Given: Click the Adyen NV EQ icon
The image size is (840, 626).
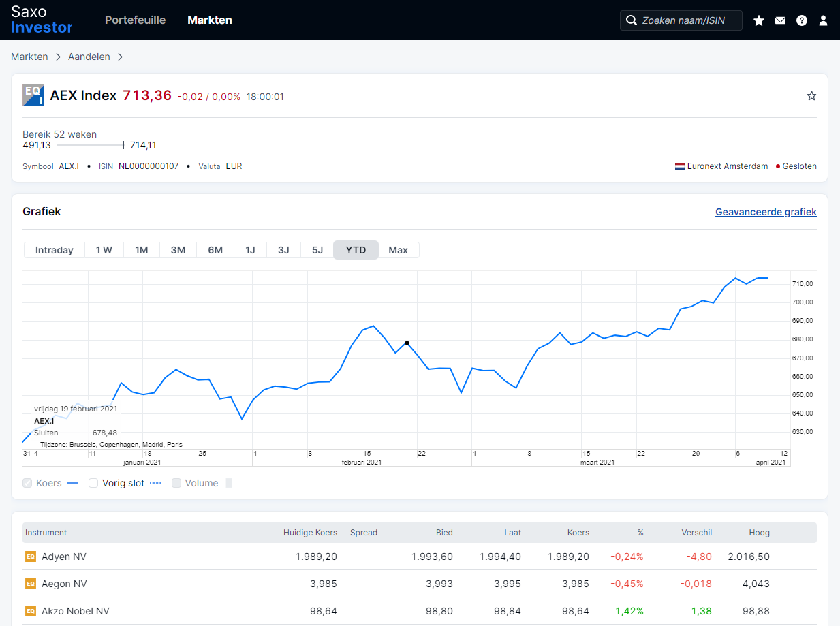Looking at the screenshot, I should 30,557.
